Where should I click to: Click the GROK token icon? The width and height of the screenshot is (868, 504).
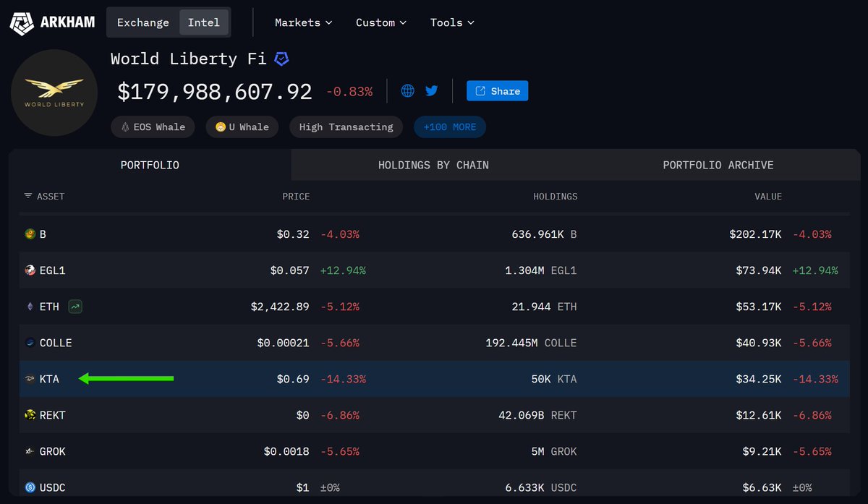[x=30, y=451]
